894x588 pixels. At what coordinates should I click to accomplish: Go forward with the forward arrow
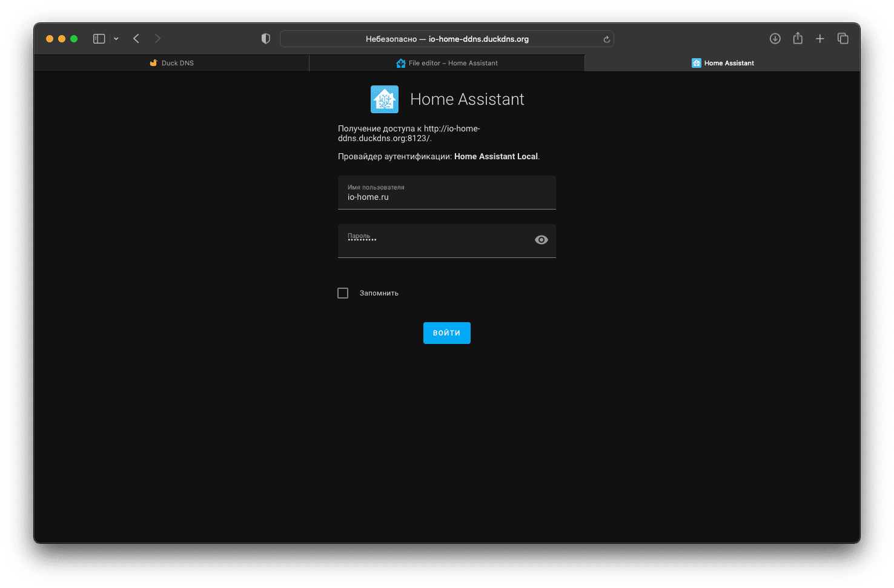(x=157, y=39)
